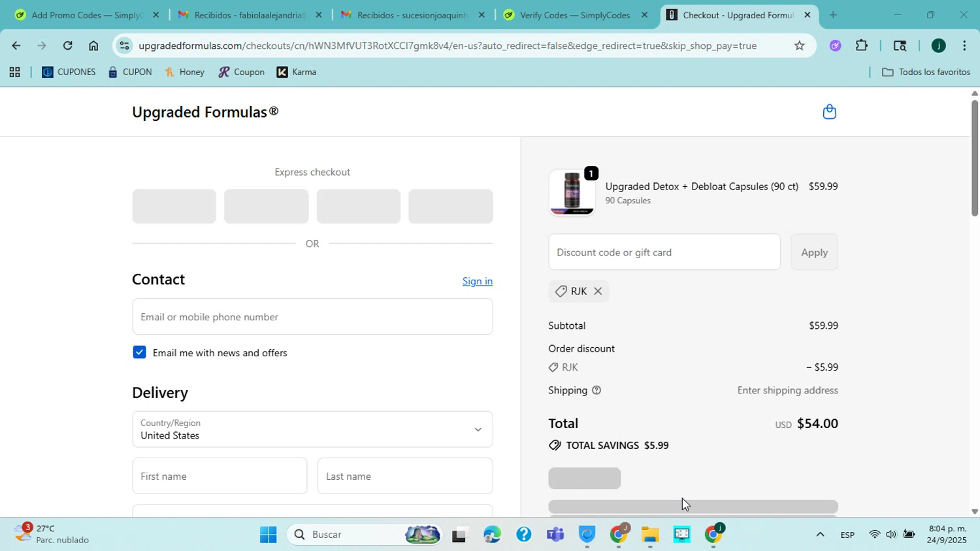The image size is (980, 551).
Task: Go back to the previous page
Action: pos(16,46)
